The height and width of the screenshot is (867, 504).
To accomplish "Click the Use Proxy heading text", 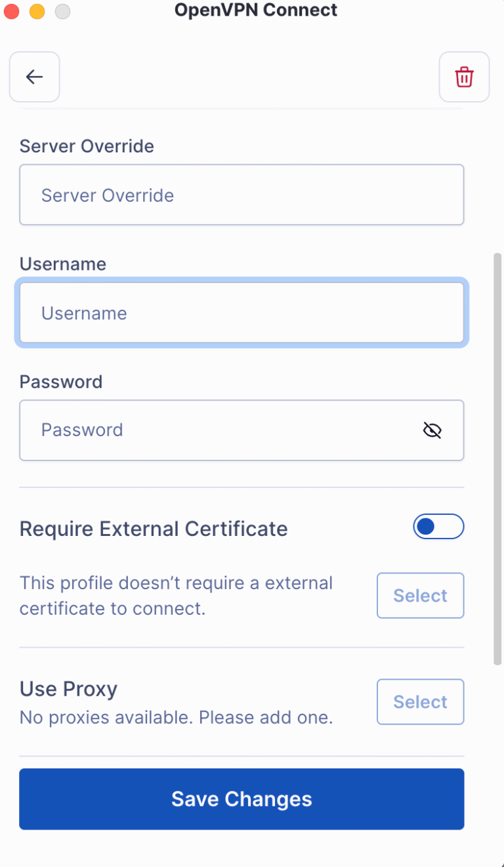I will tap(68, 689).
